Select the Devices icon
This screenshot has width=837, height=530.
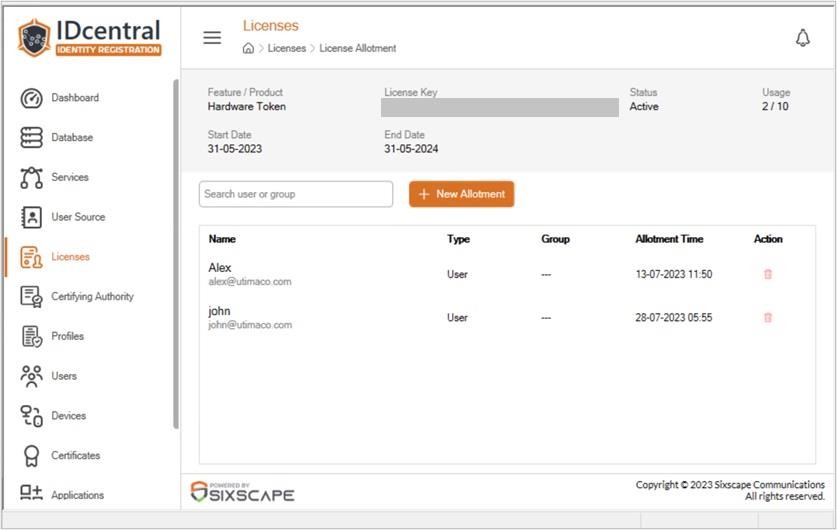pyautogui.click(x=31, y=416)
